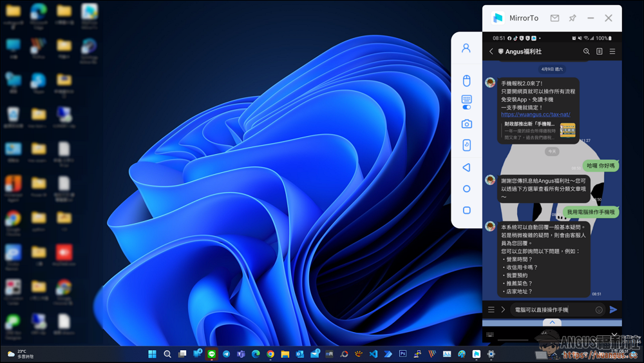Viewport: 644px width, 363px height.
Task: Open Outlook from the taskbar
Action: click(x=300, y=354)
